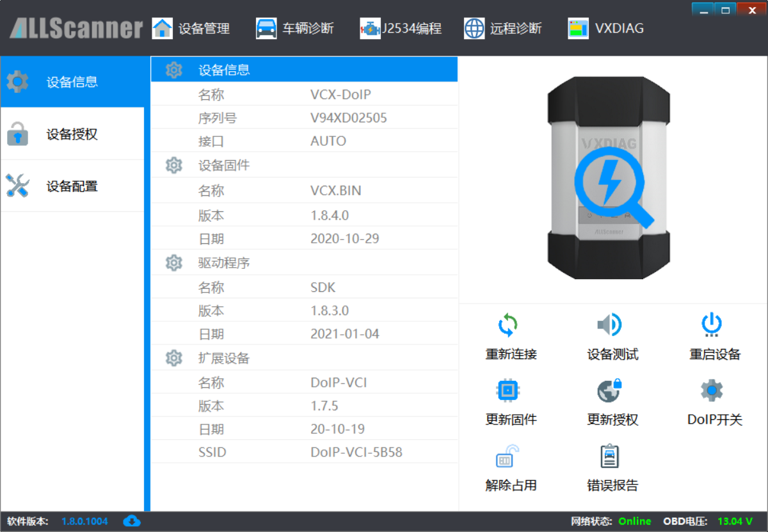This screenshot has width=768, height=532.
Task: Click the 重启设备 button label
Action: pyautogui.click(x=715, y=354)
